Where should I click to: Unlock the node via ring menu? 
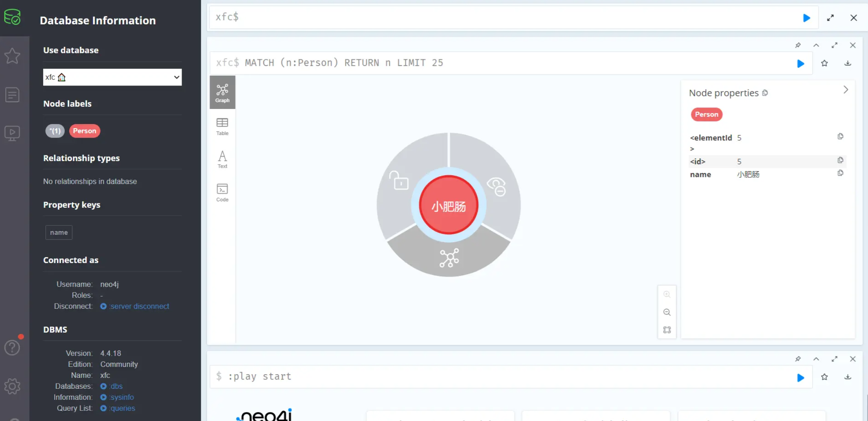pyautogui.click(x=400, y=180)
